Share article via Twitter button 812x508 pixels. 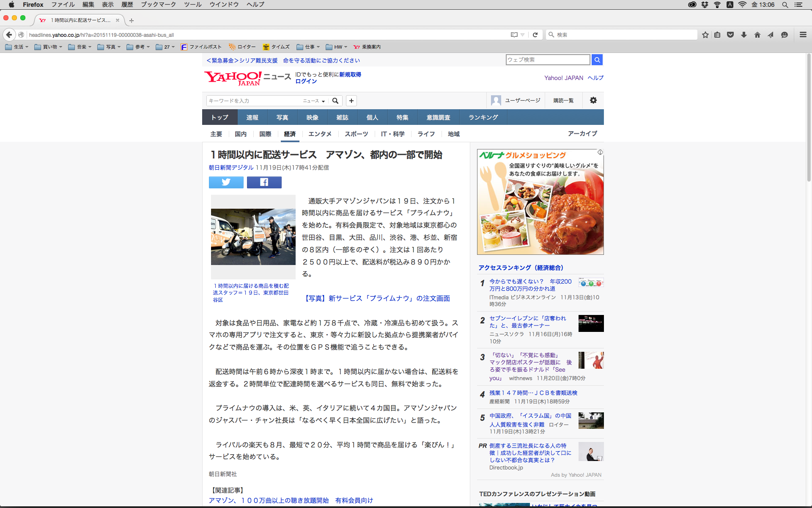pos(226,182)
